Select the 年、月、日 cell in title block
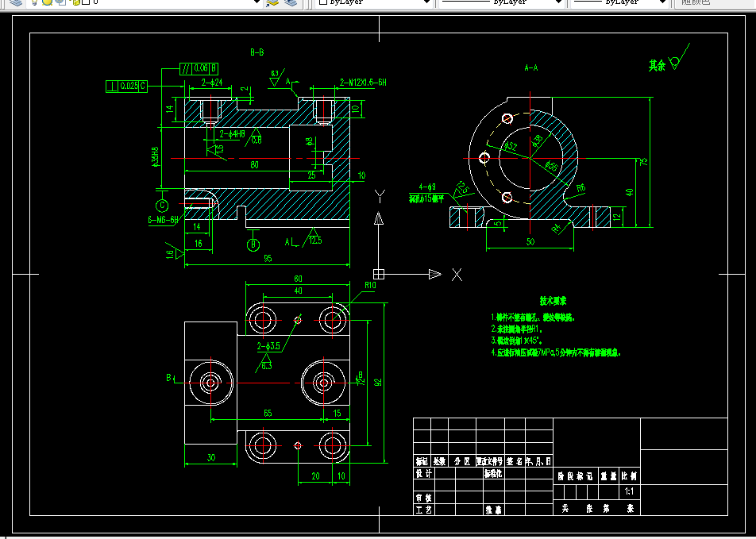Screen dimensions: 756x539 pos(538,461)
